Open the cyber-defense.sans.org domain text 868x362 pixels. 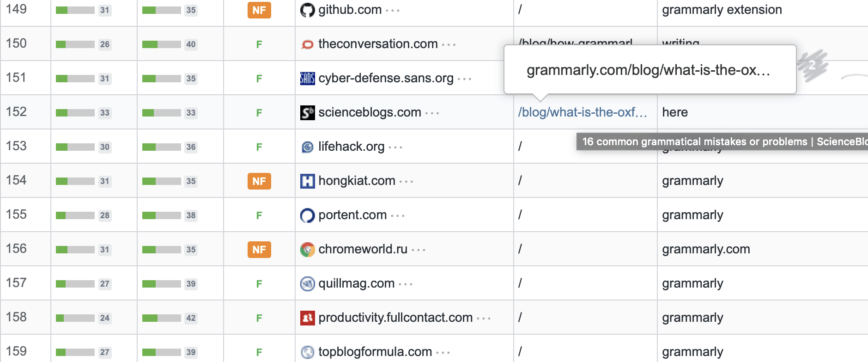(386, 78)
